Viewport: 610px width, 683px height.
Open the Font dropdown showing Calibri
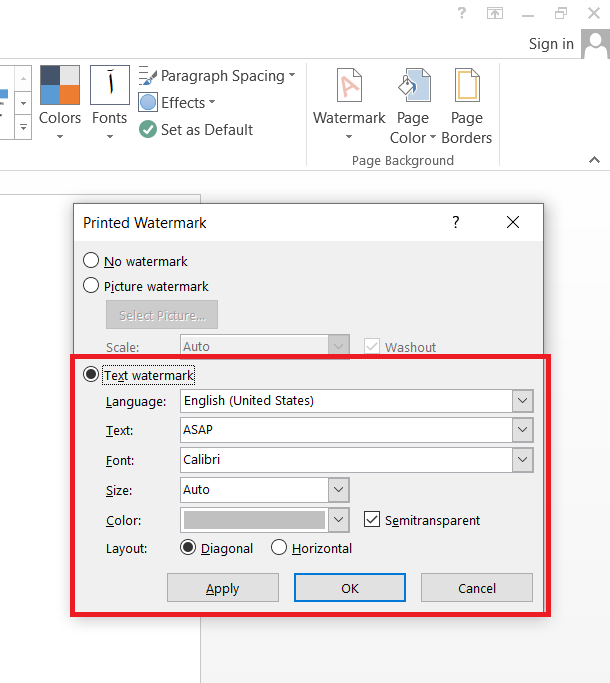(x=522, y=460)
